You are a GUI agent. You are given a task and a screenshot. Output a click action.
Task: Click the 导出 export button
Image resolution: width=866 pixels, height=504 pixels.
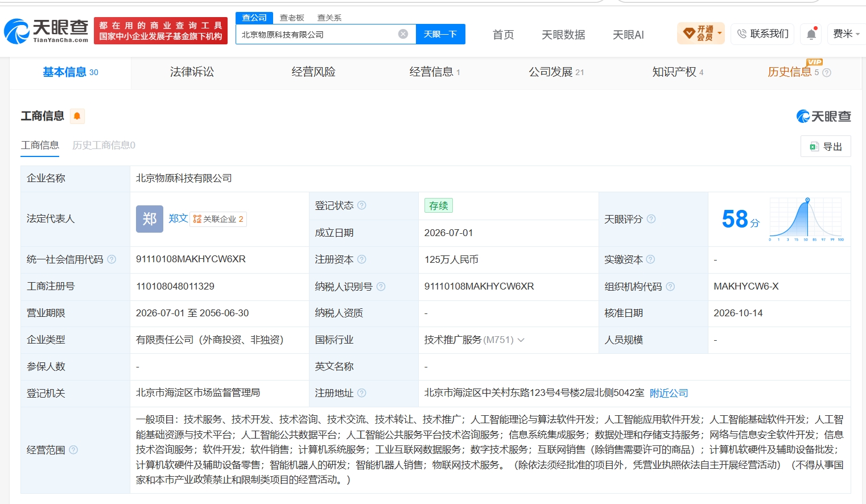[x=826, y=146]
